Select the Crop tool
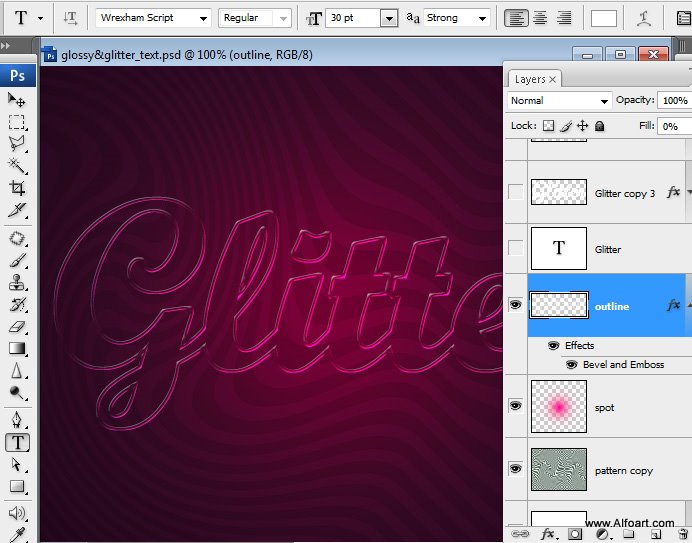Screen dimensions: 692x543 pos(17,188)
